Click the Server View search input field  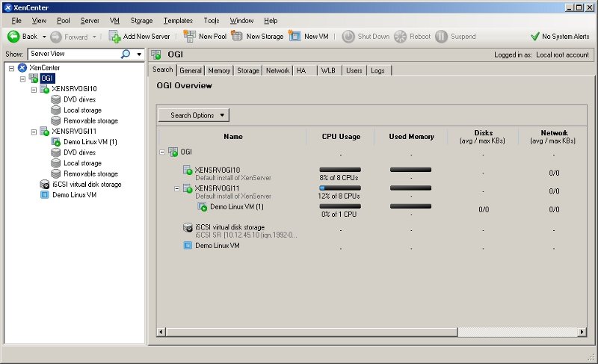tap(75, 54)
